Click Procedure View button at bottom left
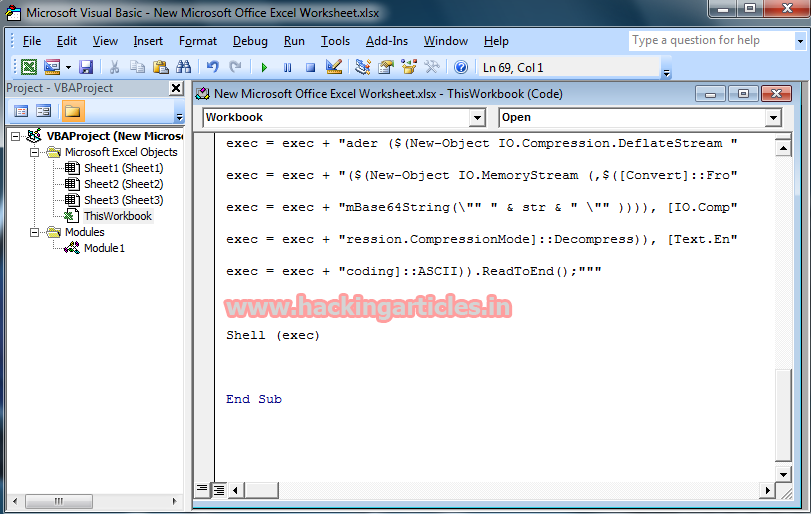Image resolution: width=811 pixels, height=514 pixels. pyautogui.click(x=202, y=489)
